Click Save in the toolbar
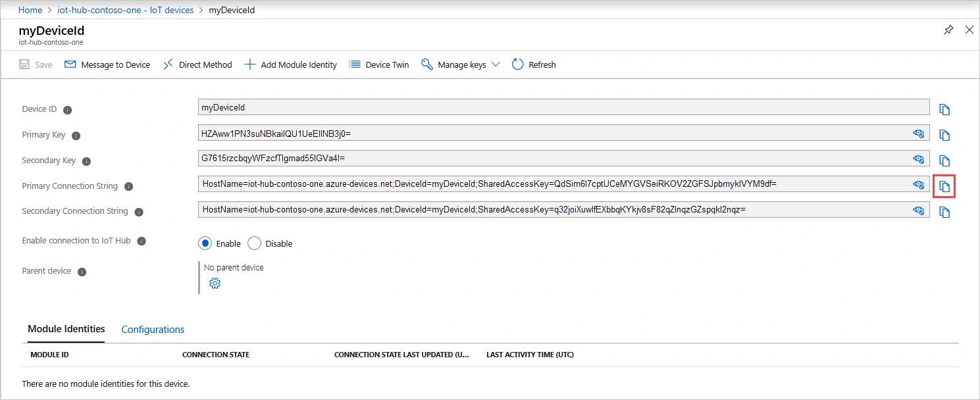The width and height of the screenshot is (980, 400). (x=36, y=64)
